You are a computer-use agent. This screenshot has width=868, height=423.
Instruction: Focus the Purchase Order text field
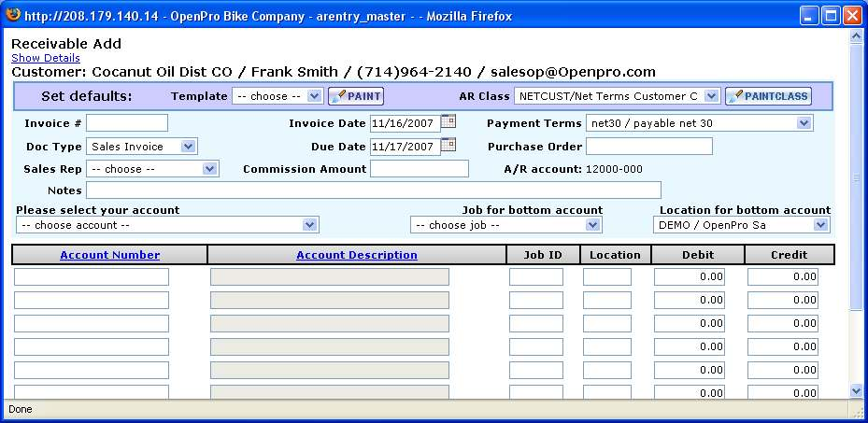tap(649, 147)
